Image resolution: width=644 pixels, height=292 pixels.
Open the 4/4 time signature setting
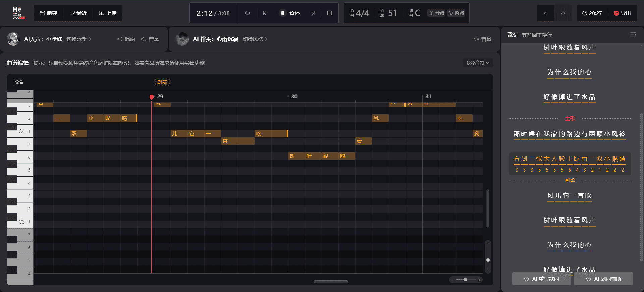[x=360, y=13]
